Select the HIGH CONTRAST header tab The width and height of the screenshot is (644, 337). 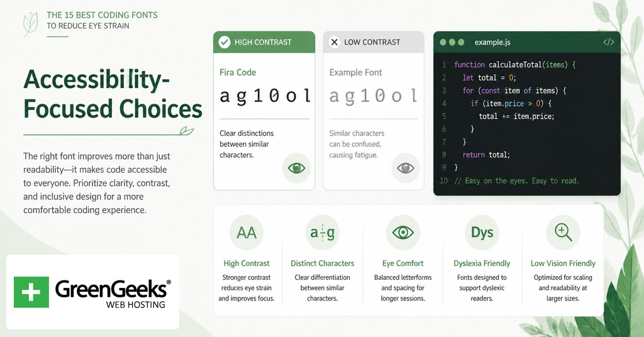tap(264, 42)
